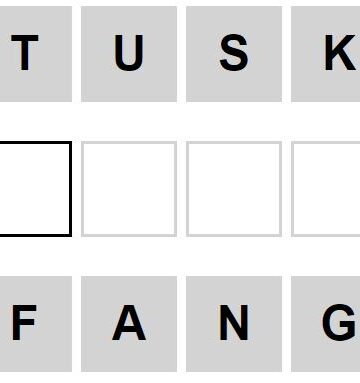The height and width of the screenshot is (383, 360).
Task: Select the blank box above letter N
Action: [x=234, y=189]
